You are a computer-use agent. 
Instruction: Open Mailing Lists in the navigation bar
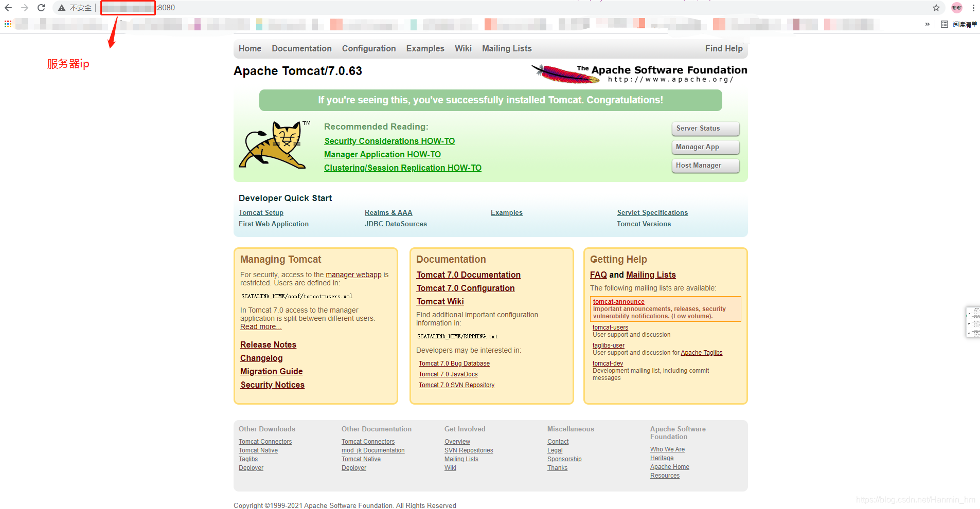tap(507, 48)
